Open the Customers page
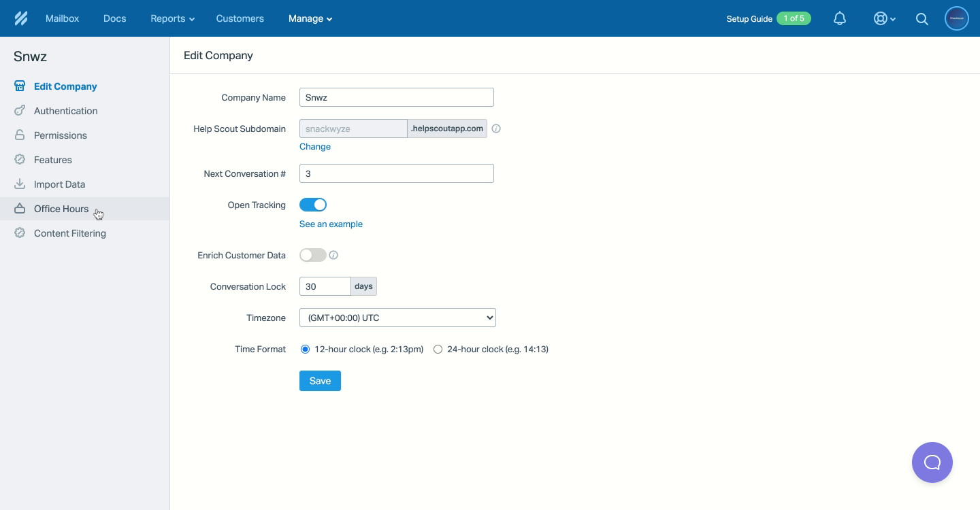Viewport: 980px width, 510px height. coord(240,18)
